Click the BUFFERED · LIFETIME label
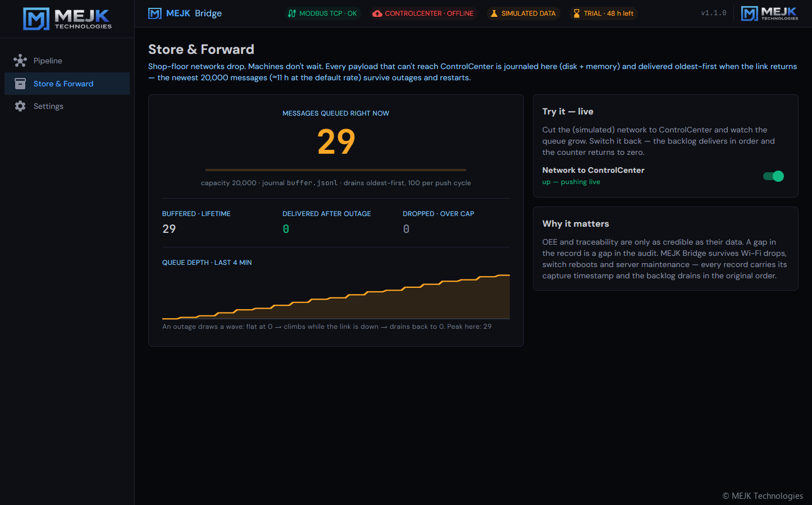 click(197, 214)
